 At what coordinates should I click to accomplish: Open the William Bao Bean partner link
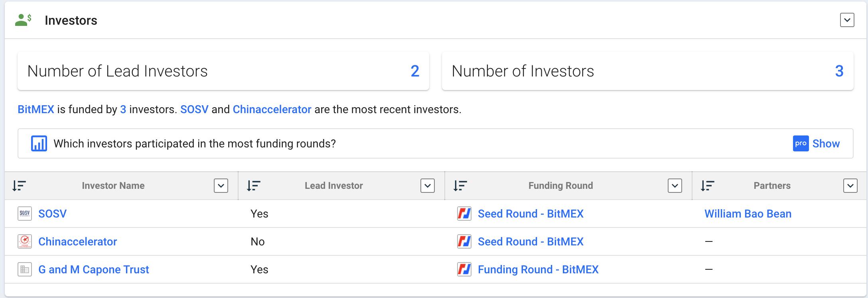(x=748, y=214)
